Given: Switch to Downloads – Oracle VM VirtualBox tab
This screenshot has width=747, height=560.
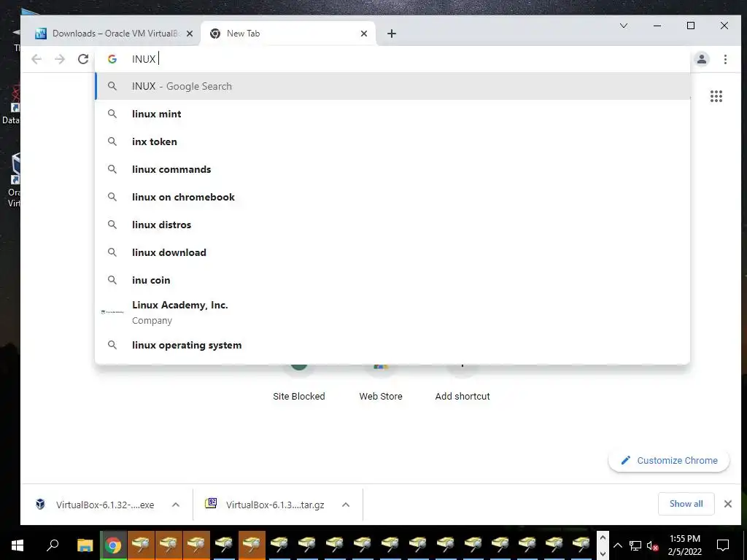Looking at the screenshot, I should coord(115,34).
